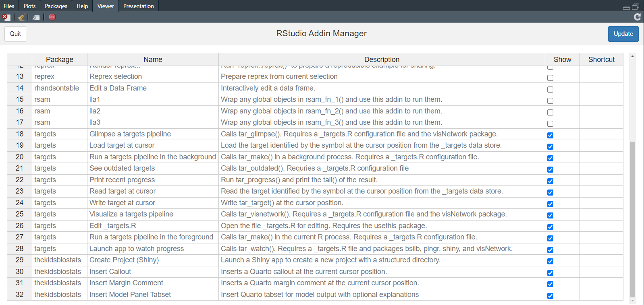
Task: Uncheck Show for Insert Model Panel Tabset
Action: [x=550, y=296]
